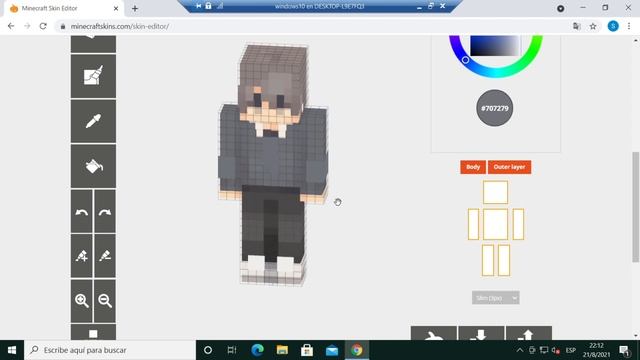Zoom out of the skin model
This screenshot has width=640, height=360.
(105, 301)
